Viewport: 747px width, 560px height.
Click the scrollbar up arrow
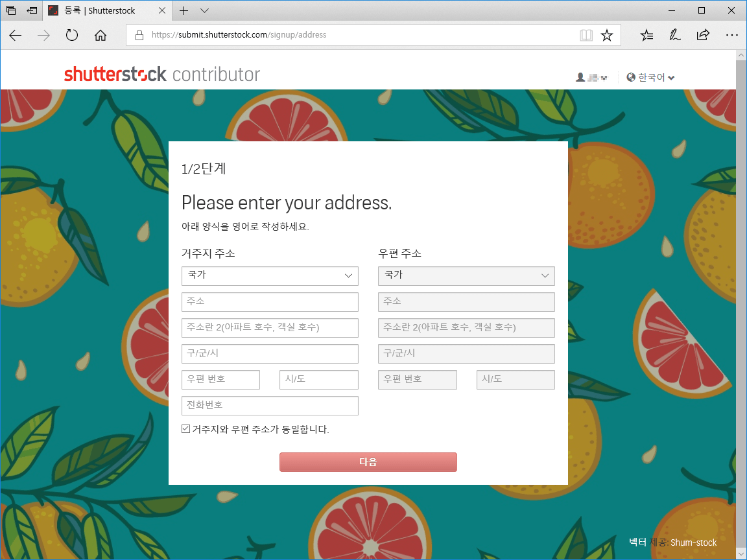[x=741, y=55]
